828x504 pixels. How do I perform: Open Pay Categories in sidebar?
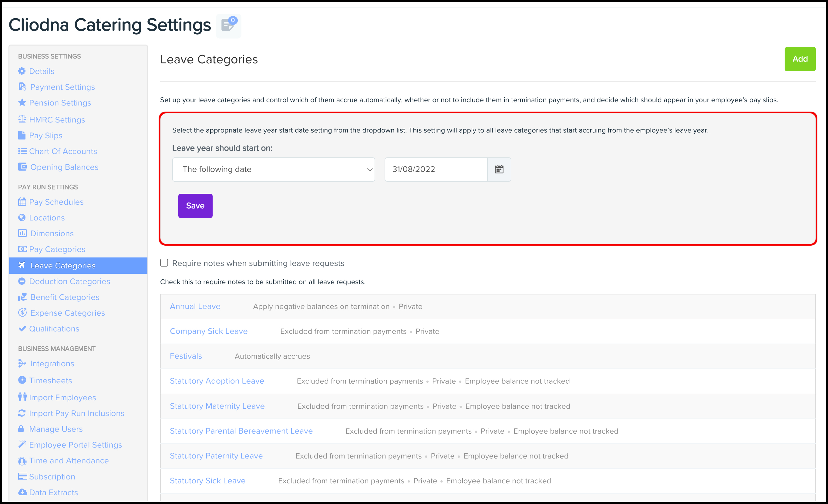(57, 249)
